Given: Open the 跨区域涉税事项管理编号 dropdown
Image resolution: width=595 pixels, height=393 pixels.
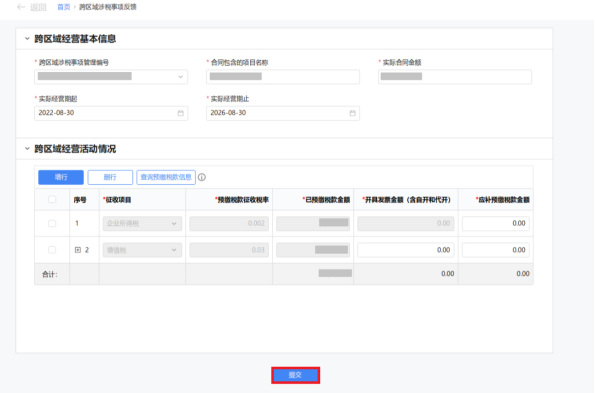Looking at the screenshot, I should pos(111,77).
